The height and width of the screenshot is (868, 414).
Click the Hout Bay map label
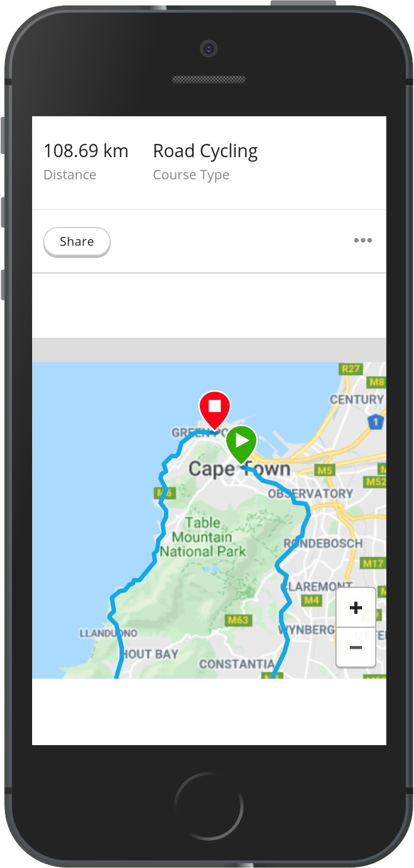coord(149,654)
